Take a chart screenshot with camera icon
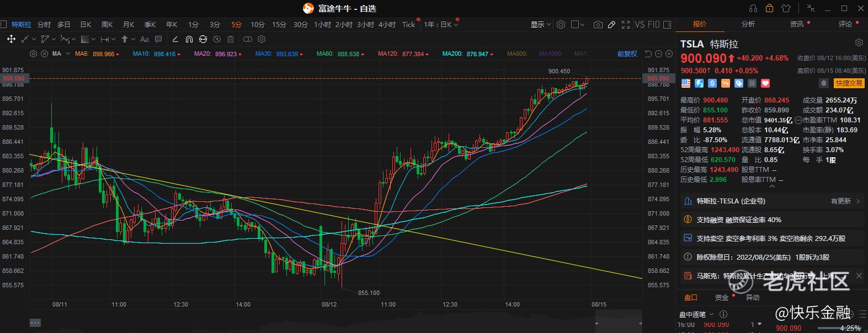Image resolution: width=868 pixels, height=333 pixels. [x=598, y=24]
